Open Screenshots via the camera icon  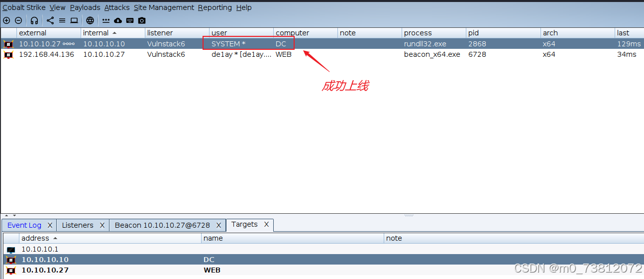tap(142, 20)
